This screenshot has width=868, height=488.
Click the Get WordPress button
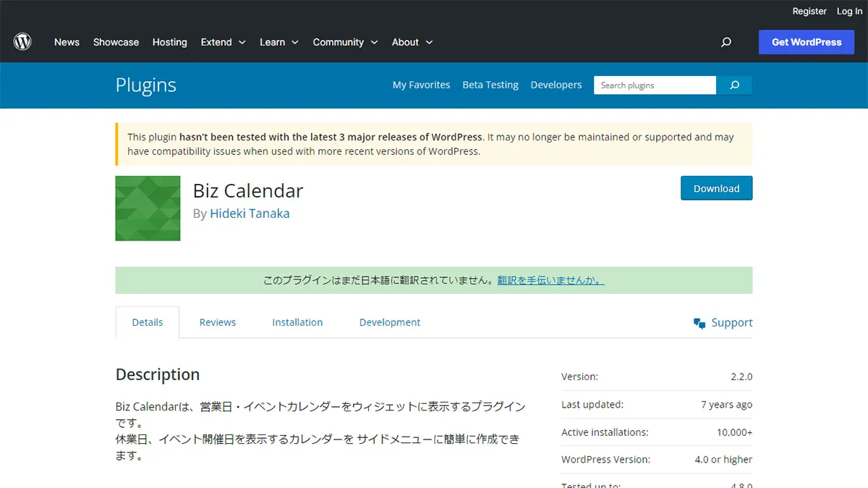(806, 42)
